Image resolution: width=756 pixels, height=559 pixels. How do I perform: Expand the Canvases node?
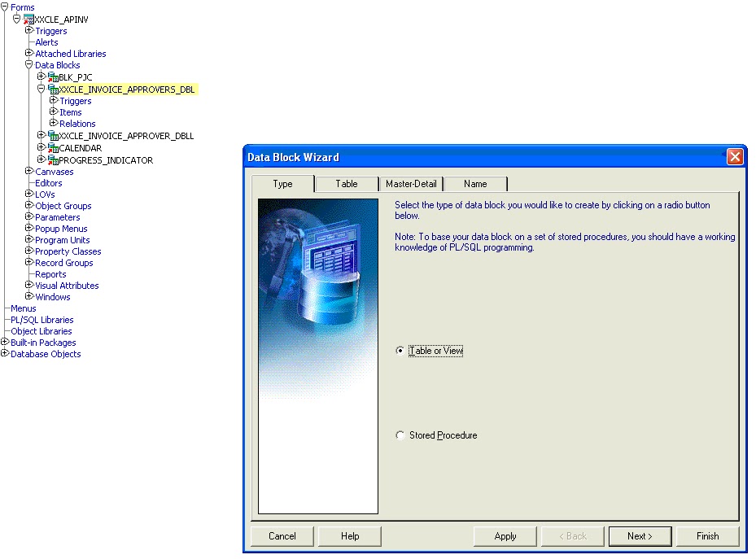[x=29, y=171]
